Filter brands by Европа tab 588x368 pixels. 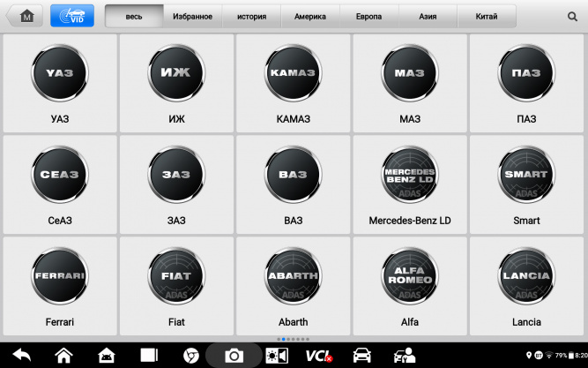pyautogui.click(x=369, y=16)
